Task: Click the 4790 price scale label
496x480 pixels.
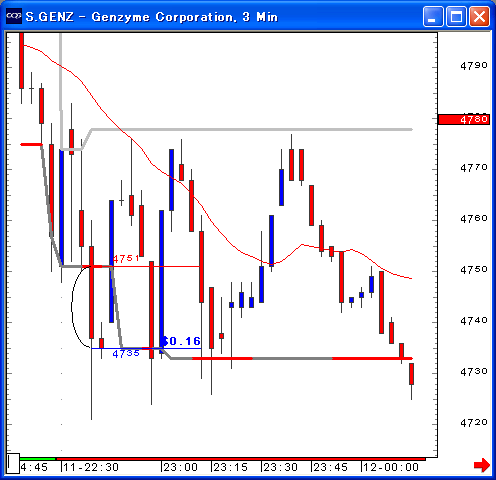Action: 474,65
